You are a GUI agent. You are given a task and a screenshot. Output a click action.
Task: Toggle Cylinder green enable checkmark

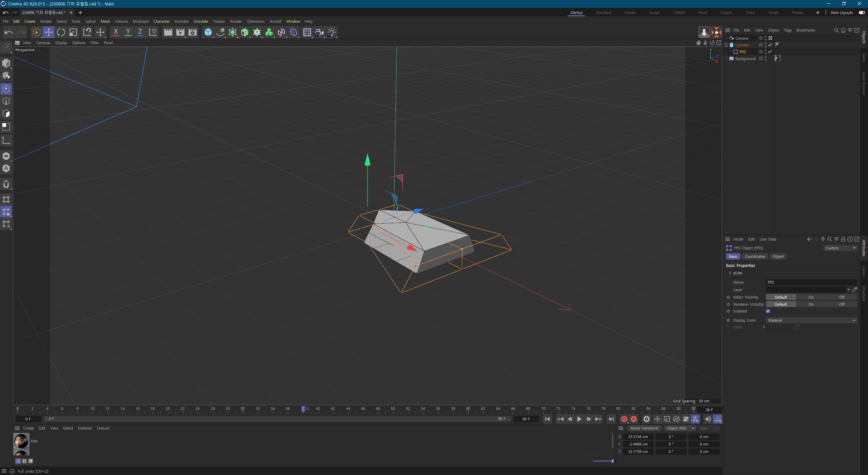(770, 45)
